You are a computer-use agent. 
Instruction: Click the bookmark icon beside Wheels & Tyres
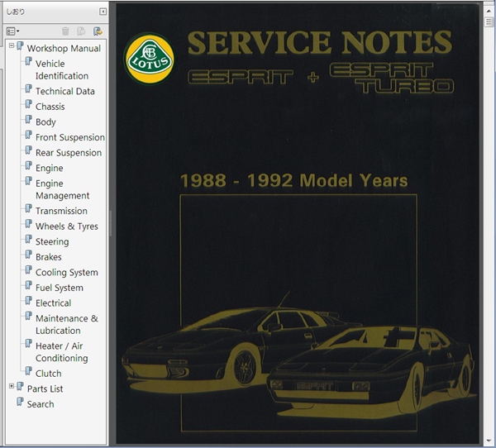coord(28,224)
